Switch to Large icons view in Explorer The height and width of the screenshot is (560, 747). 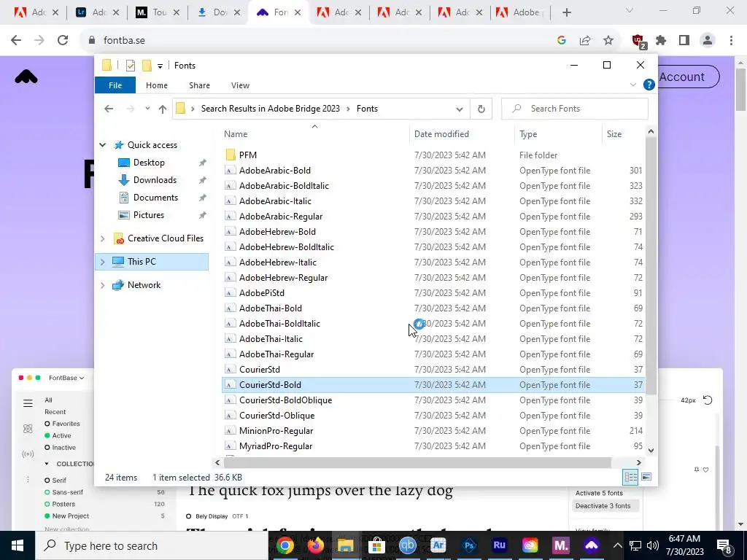646,477
